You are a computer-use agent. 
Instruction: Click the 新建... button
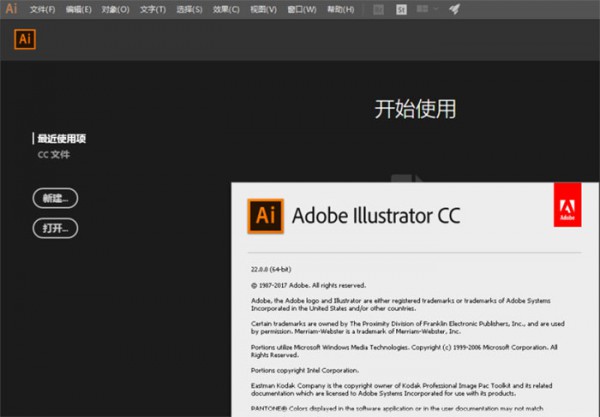pyautogui.click(x=55, y=198)
